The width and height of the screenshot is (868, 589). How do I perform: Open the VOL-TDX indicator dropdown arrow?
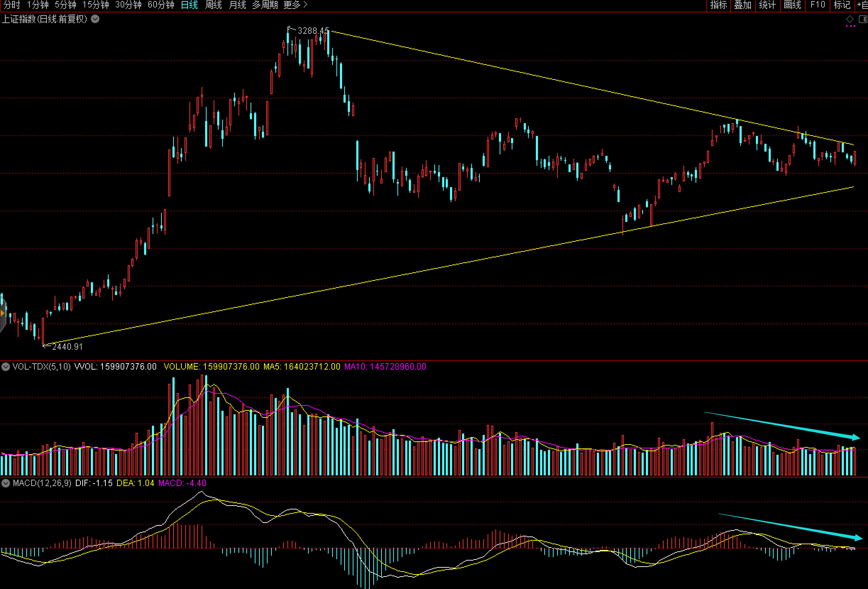(x=5, y=367)
